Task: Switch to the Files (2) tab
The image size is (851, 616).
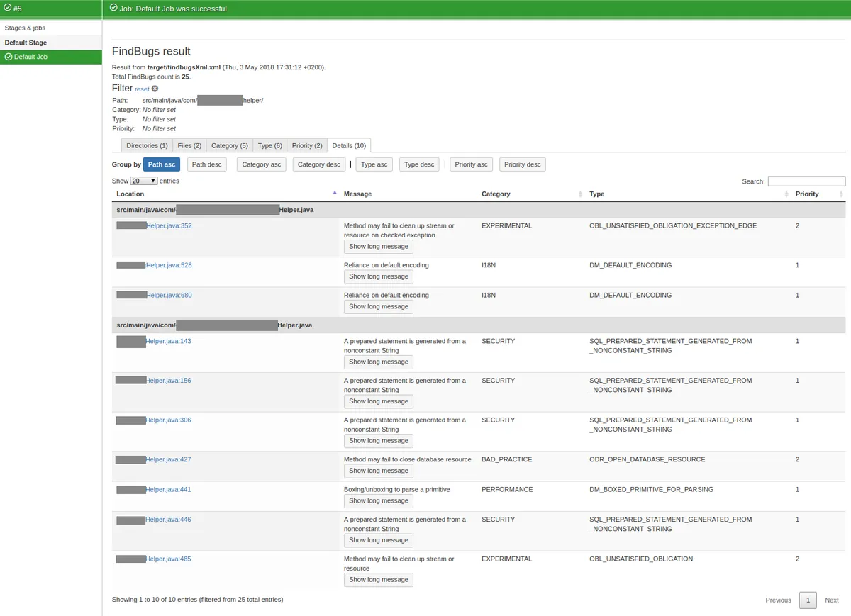Action: (189, 145)
